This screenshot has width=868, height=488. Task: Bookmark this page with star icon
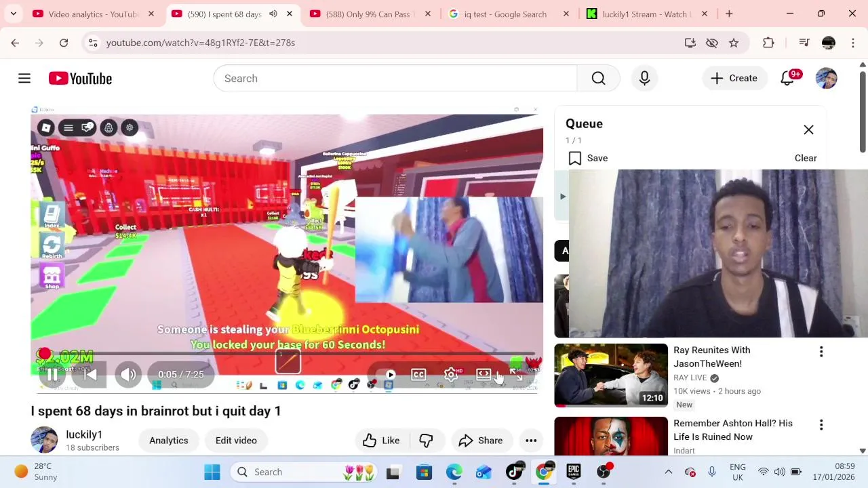734,43
